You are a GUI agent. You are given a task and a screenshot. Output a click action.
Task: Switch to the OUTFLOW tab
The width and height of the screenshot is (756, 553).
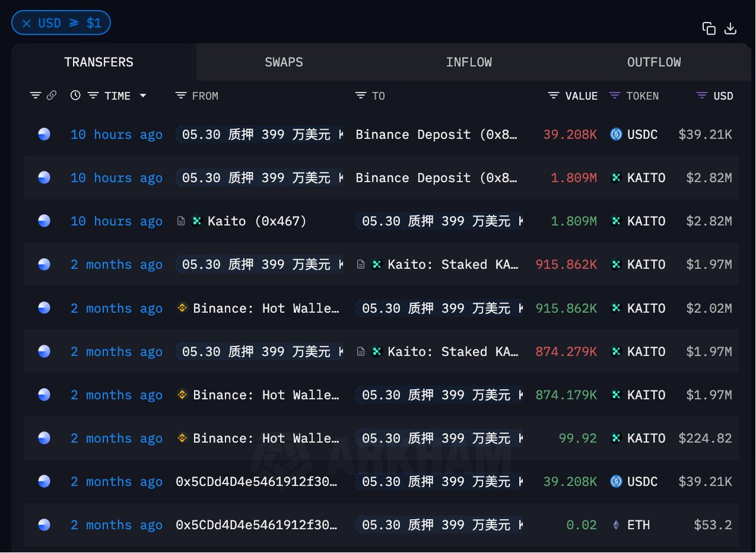click(x=654, y=62)
